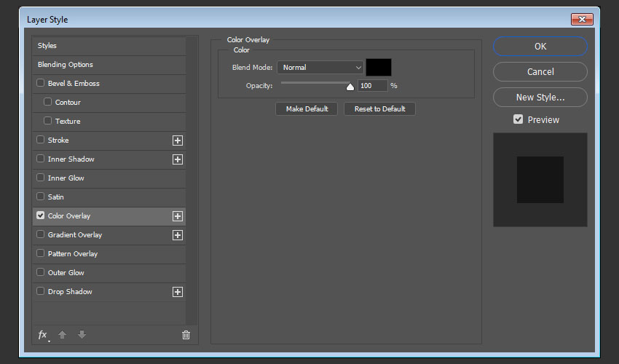619x364 pixels.
Task: Click the Reset to Default button
Action: point(379,109)
